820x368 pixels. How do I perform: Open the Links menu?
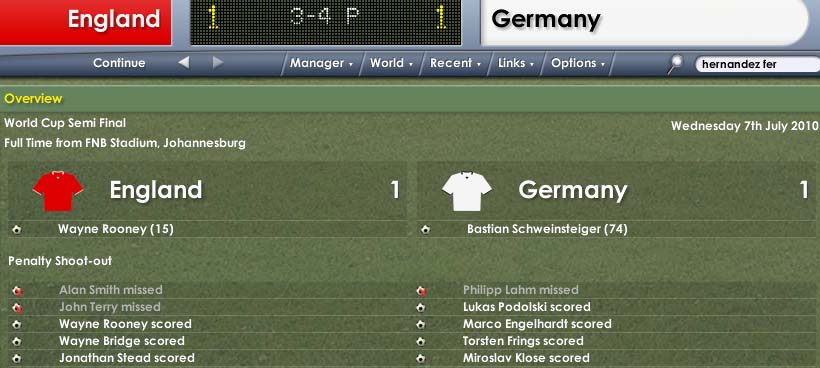(516, 63)
